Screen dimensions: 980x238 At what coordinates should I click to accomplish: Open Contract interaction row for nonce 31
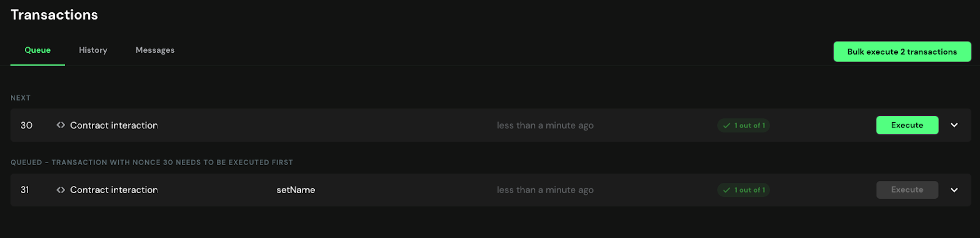coord(491,190)
